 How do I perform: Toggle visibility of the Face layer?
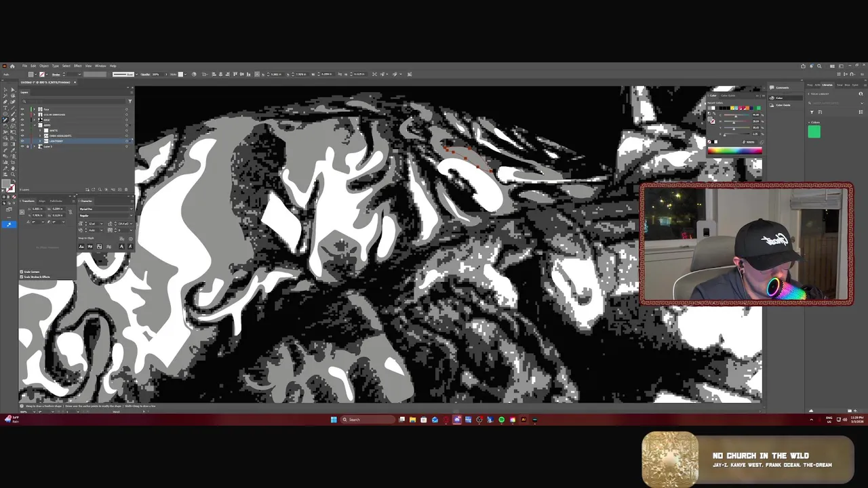(x=22, y=109)
